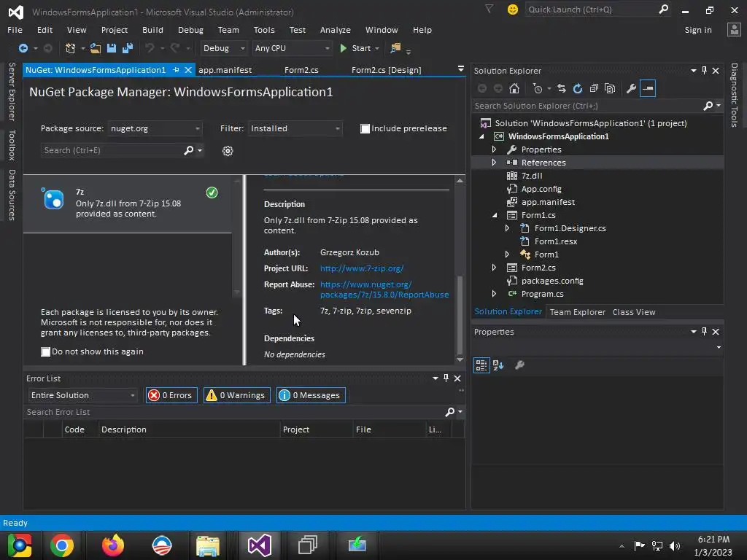Switch to Form2.cs [Design] tab
Viewport: 747px width, 560px height.
coord(387,70)
